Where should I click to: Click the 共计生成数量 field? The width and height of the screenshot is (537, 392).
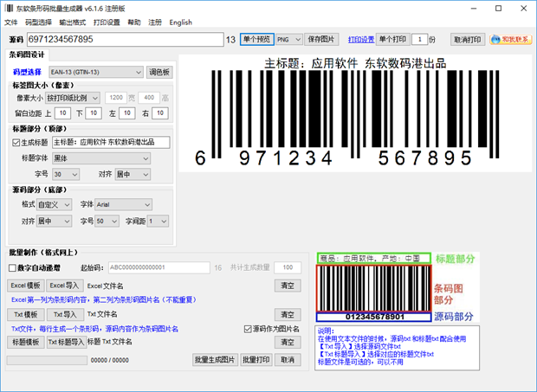[288, 268]
